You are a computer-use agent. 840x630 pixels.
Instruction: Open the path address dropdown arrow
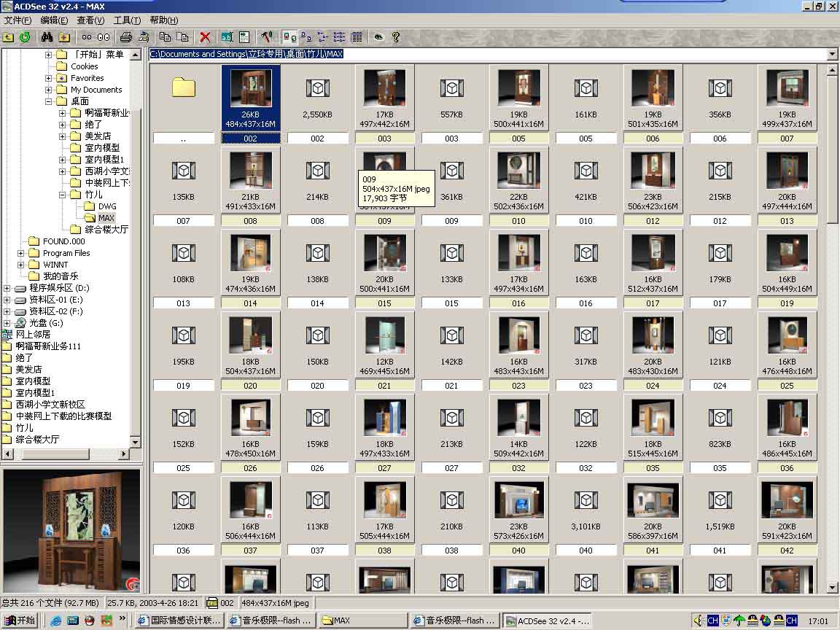tap(832, 54)
